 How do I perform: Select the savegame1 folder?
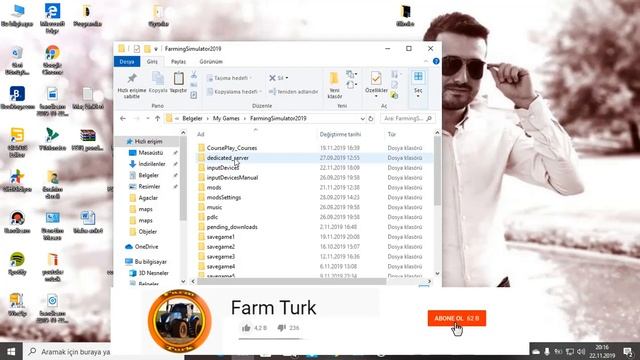click(220, 237)
